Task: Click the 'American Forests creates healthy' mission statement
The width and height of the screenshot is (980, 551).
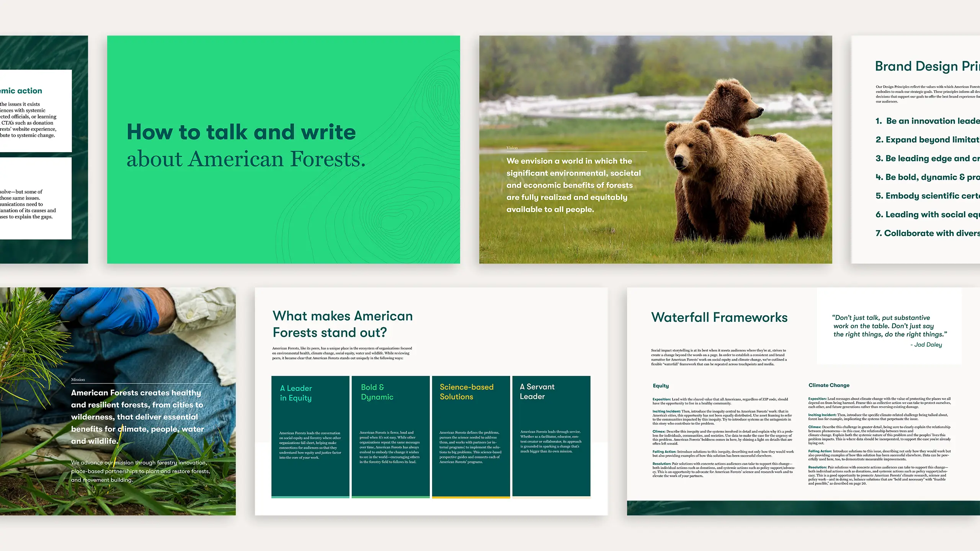Action: coord(138,417)
